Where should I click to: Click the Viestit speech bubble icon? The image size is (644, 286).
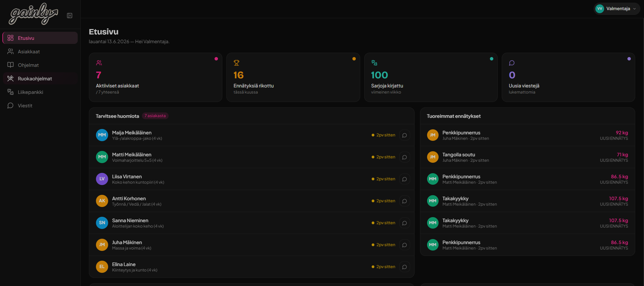[x=10, y=105]
